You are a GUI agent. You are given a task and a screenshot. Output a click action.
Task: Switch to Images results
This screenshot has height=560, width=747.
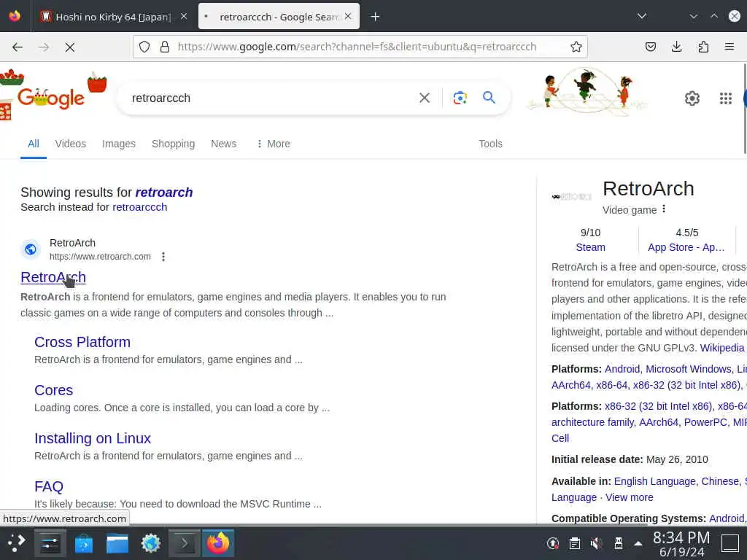119,144
